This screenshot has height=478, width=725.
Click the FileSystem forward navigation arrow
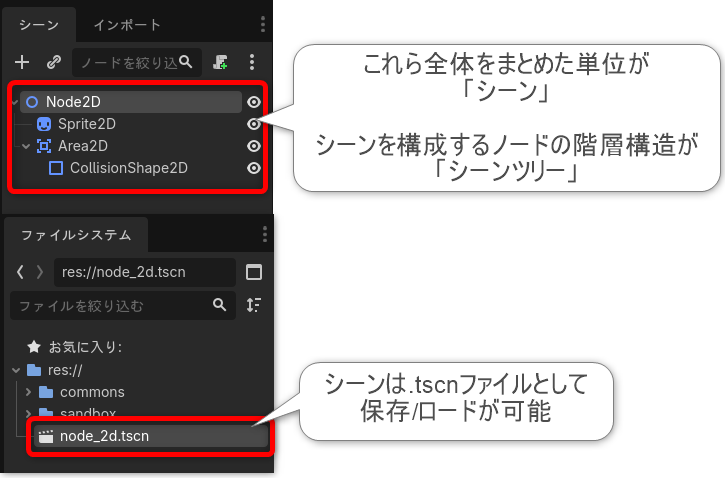pos(39,272)
